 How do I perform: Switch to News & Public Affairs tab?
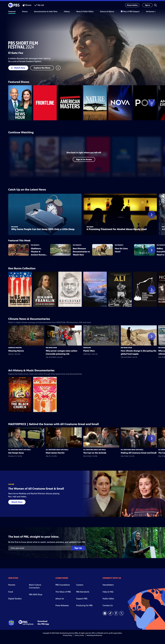pos(85,11)
